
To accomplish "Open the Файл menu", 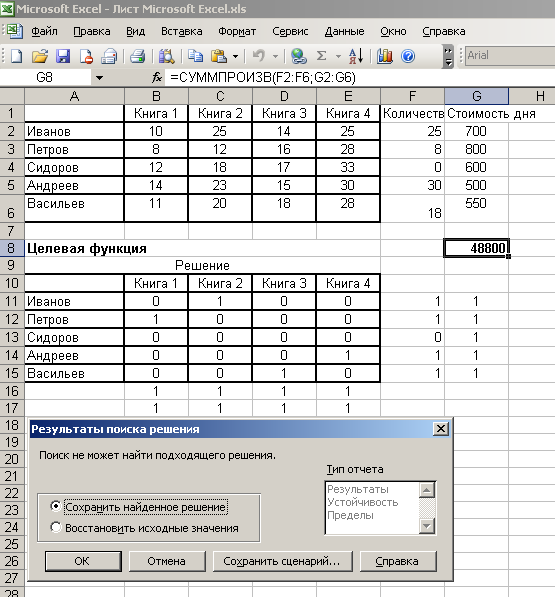I will [x=44, y=31].
